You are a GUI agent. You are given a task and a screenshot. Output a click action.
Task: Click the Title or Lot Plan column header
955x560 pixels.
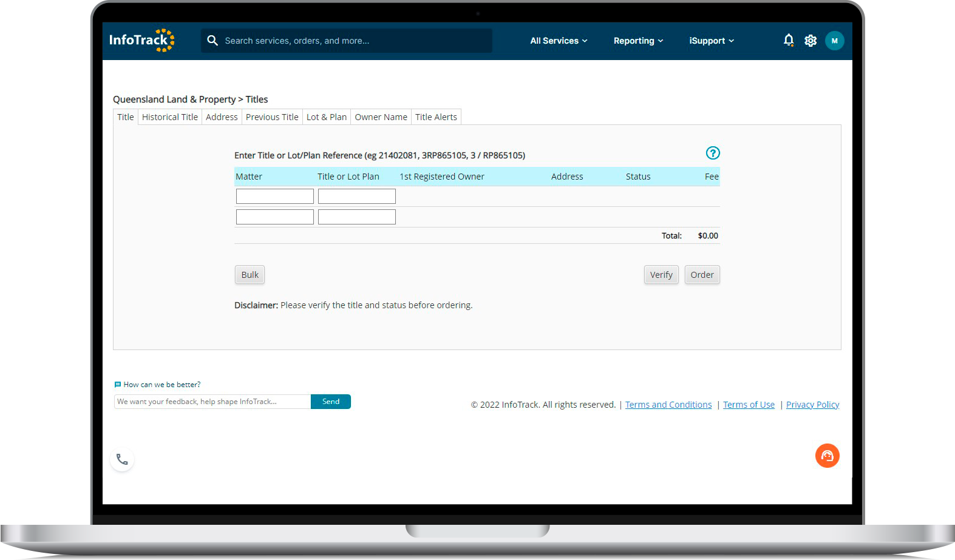(x=348, y=177)
